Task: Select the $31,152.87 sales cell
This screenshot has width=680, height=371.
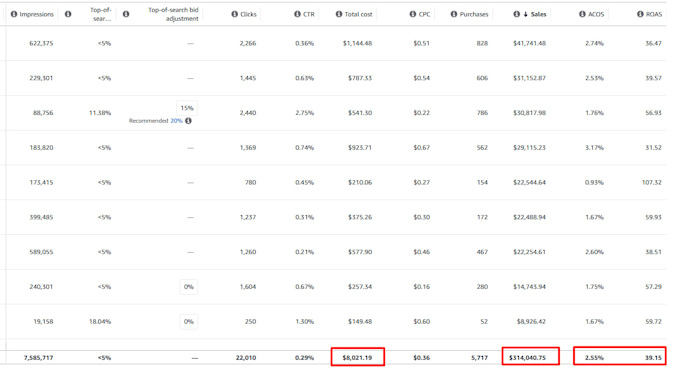Action: 530,78
